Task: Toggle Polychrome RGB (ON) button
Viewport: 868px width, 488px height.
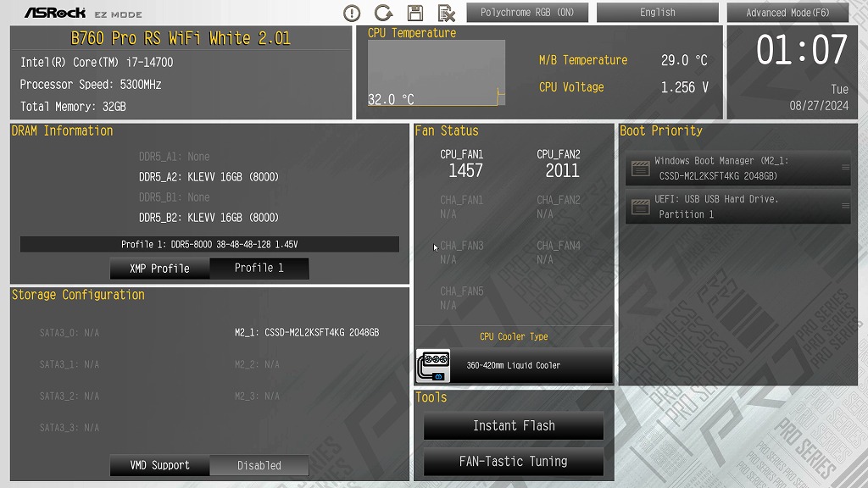Action: (527, 12)
